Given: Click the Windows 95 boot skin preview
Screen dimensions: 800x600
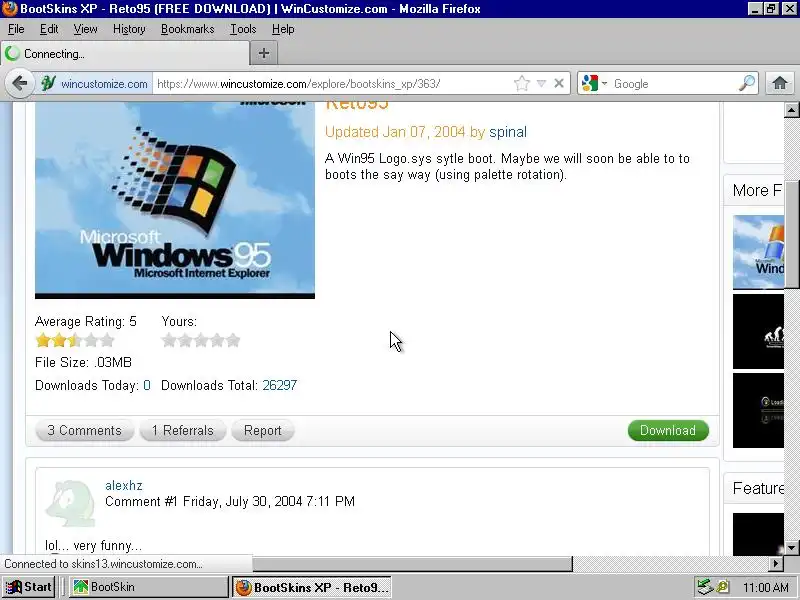Looking at the screenshot, I should 175,200.
